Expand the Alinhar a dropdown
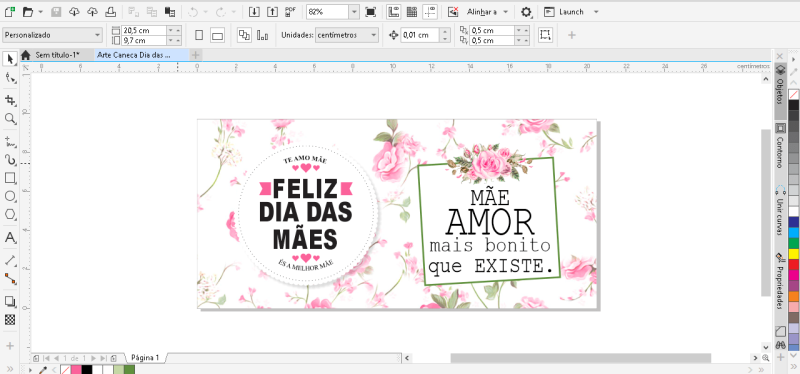The width and height of the screenshot is (800, 374). pyautogui.click(x=505, y=12)
